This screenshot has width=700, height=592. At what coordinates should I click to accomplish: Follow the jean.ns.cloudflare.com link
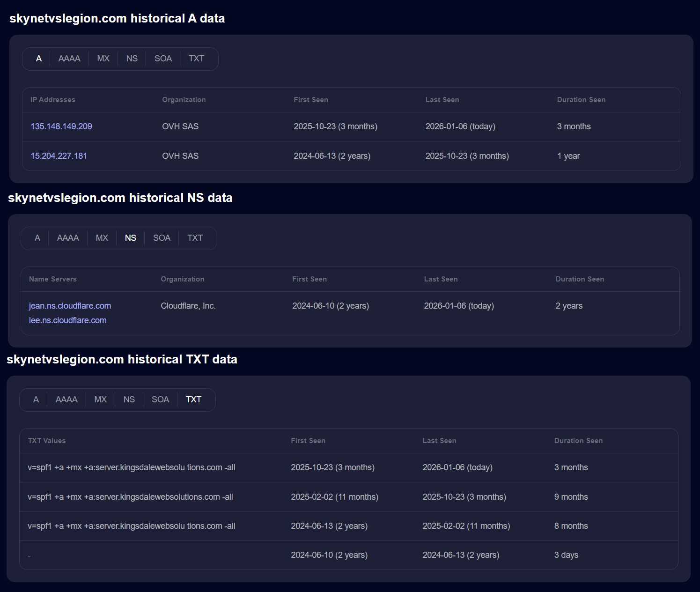(70, 306)
